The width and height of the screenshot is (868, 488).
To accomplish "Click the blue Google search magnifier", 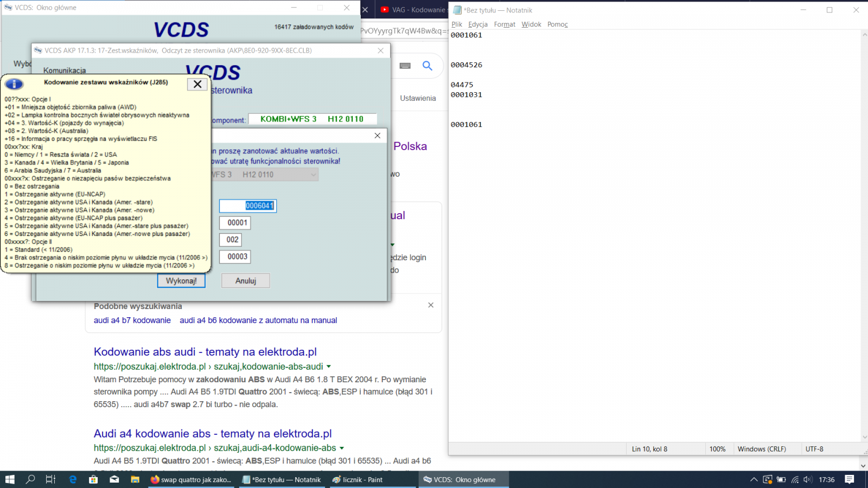I will (427, 66).
